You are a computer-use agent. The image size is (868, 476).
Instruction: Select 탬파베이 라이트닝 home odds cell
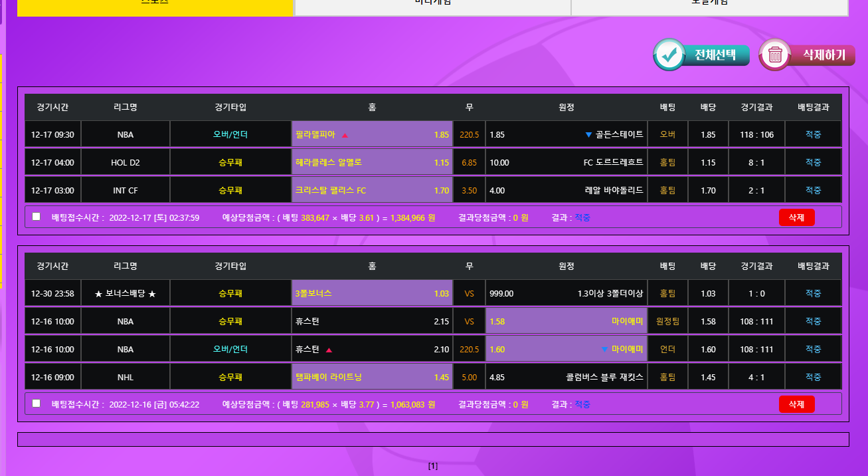pos(372,378)
